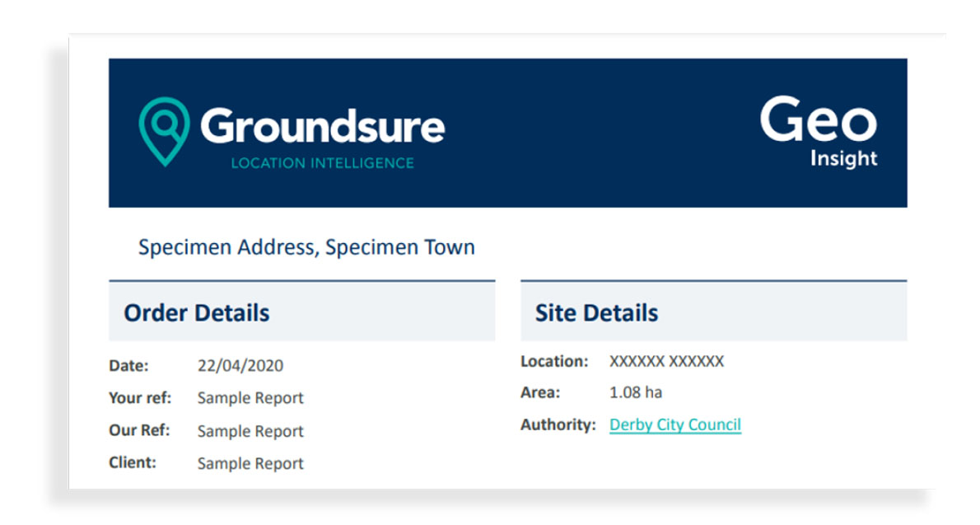980x525 pixels.
Task: Open the Derby City Council link
Action: [x=675, y=425]
